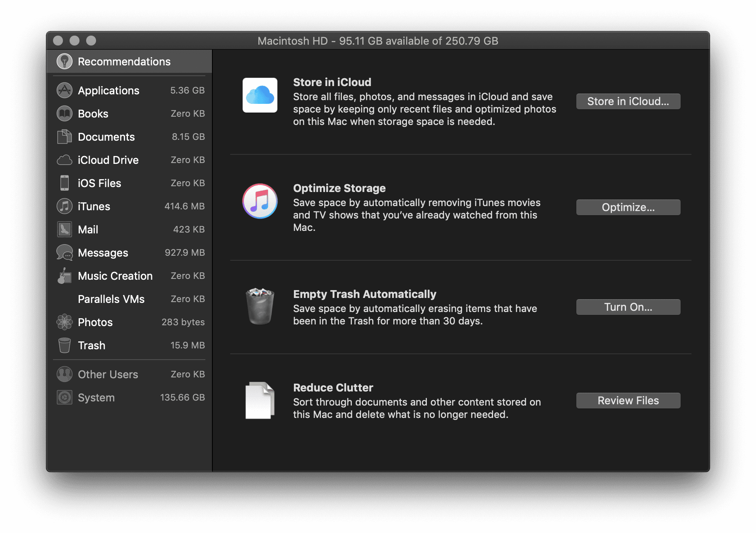This screenshot has height=533, width=756.
Task: Click the Books icon in the sidebar
Action: [x=65, y=113]
